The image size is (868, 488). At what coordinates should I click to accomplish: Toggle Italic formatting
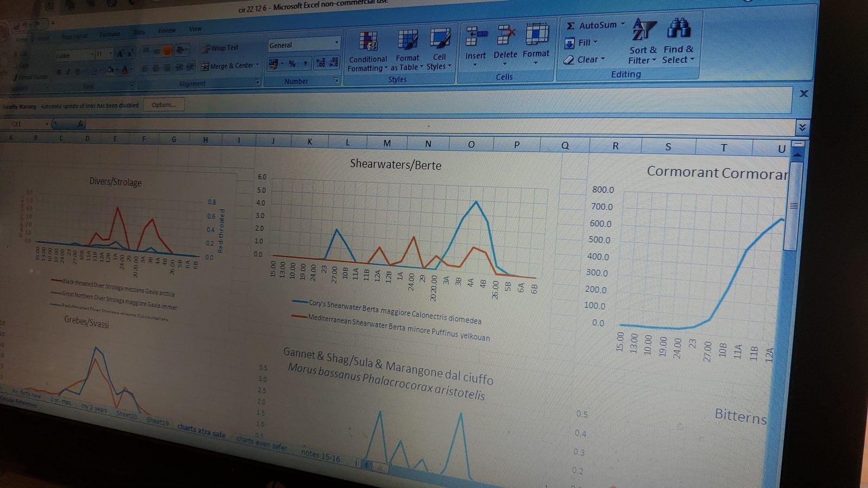point(68,72)
